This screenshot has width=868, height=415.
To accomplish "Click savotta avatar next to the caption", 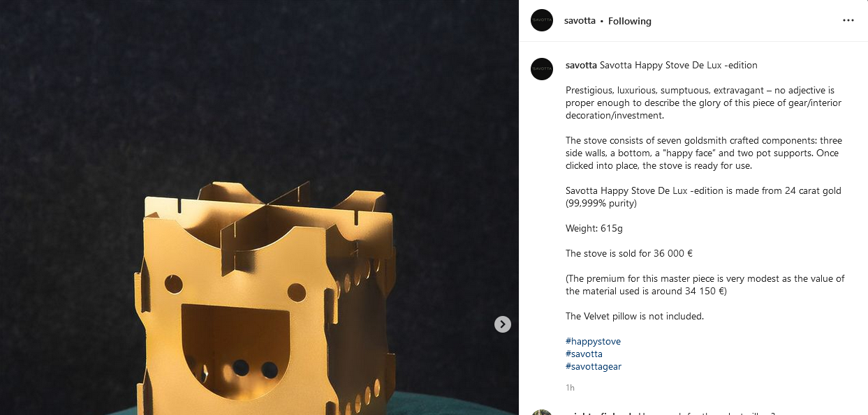I will tap(542, 69).
